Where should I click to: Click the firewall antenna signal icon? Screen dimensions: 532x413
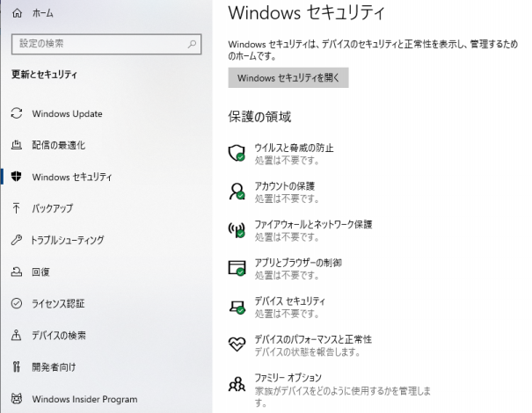tap(237, 230)
